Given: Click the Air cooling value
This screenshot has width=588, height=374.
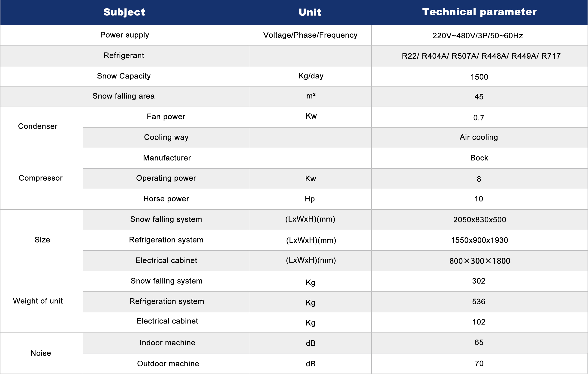Looking at the screenshot, I should coord(478,137).
